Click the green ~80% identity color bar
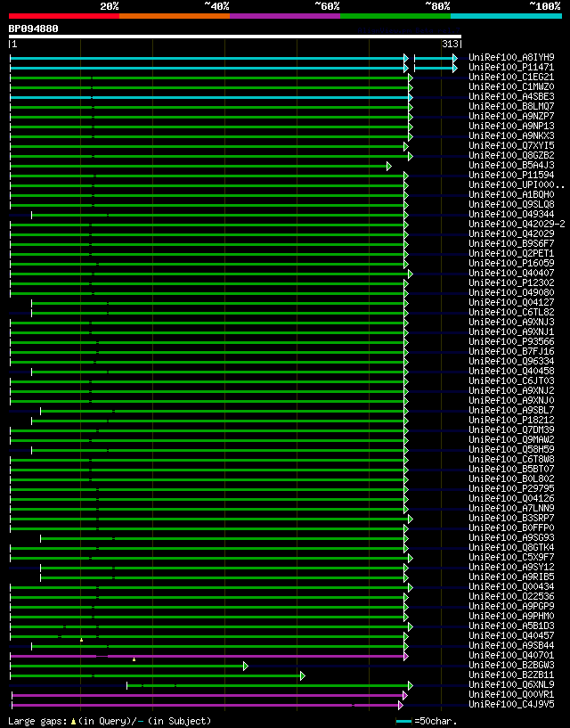This screenshot has width=570, height=728. 395,16
